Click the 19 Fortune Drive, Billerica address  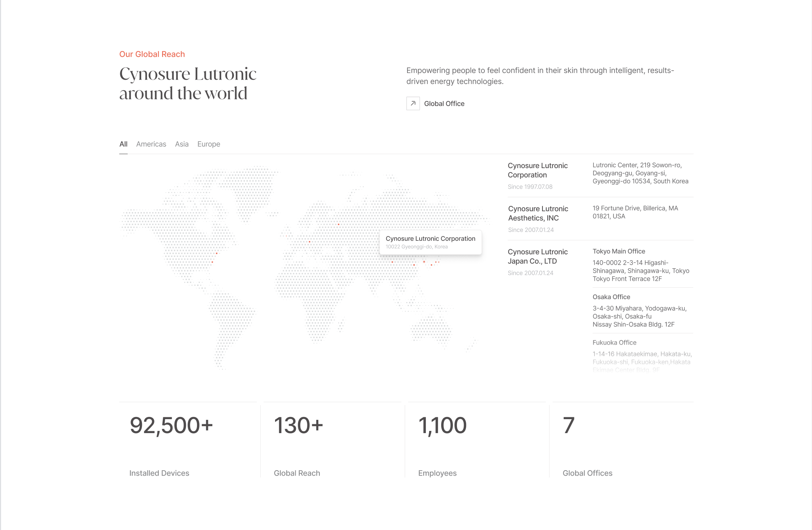coord(635,212)
